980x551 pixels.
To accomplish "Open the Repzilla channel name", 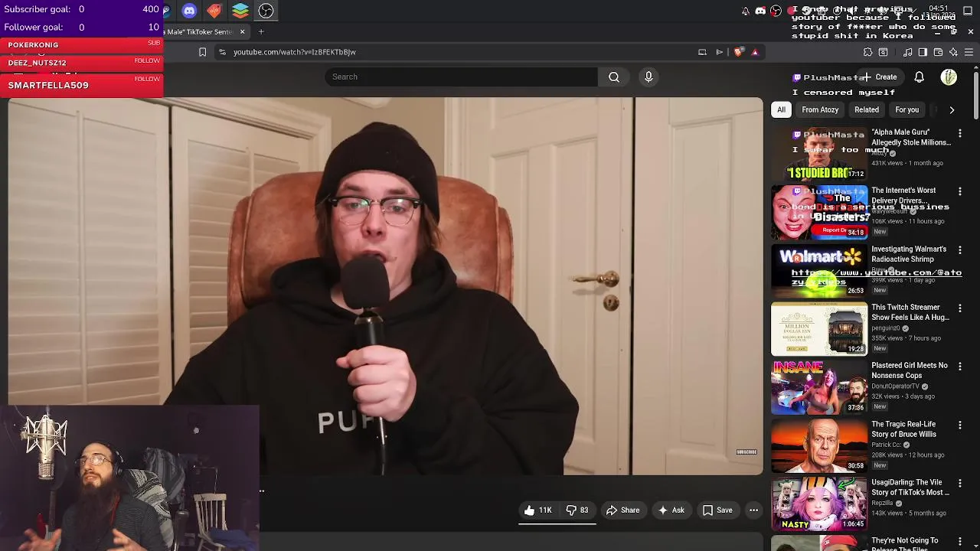I will coord(882,504).
